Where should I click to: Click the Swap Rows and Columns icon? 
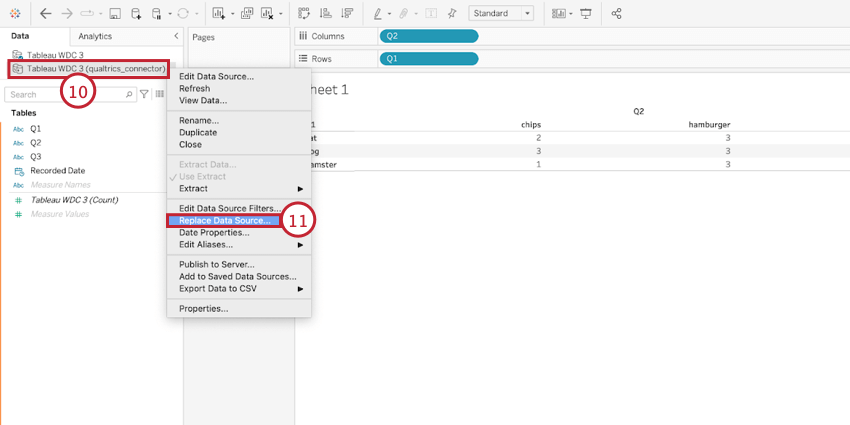[304, 14]
